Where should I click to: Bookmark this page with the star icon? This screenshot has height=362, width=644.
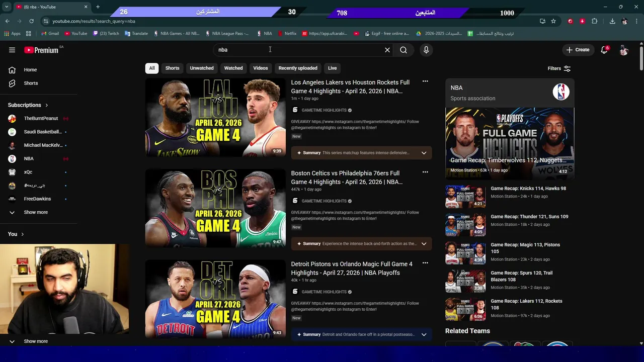553,21
